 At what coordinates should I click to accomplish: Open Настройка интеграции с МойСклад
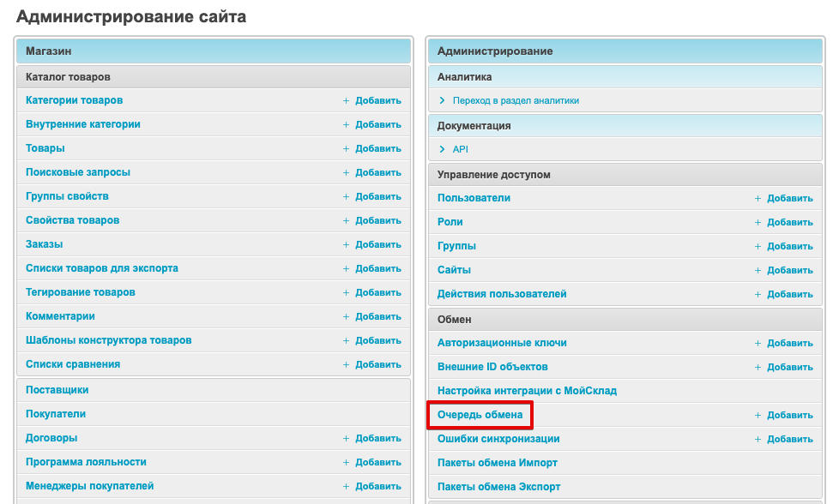pos(527,391)
